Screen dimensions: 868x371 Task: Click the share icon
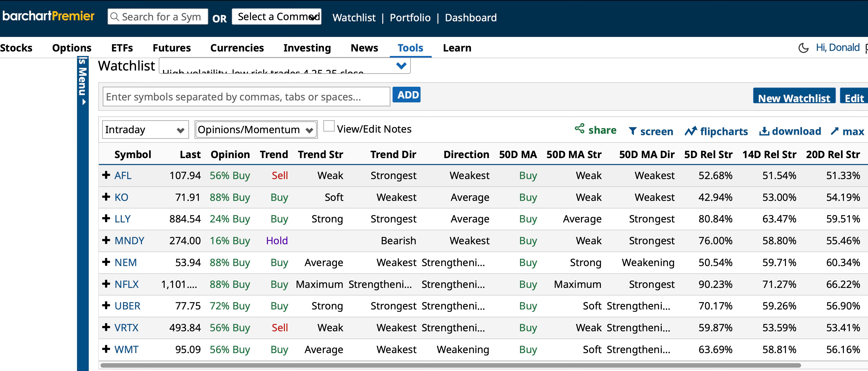point(580,128)
